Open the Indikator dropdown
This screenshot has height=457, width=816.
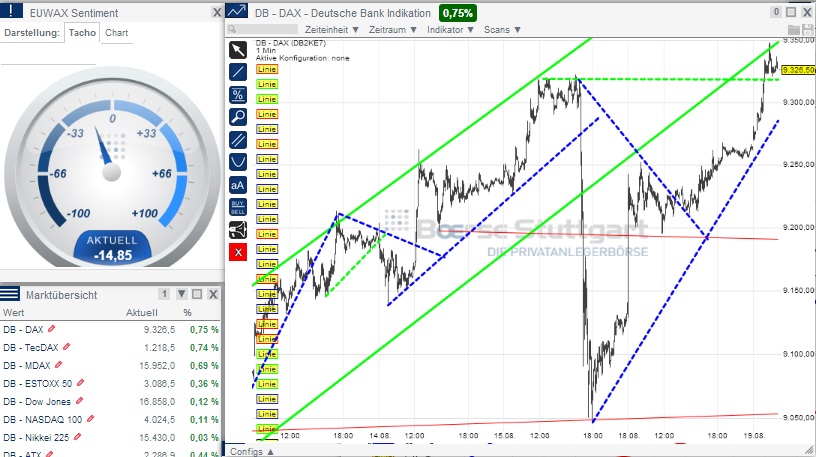pyautogui.click(x=450, y=30)
